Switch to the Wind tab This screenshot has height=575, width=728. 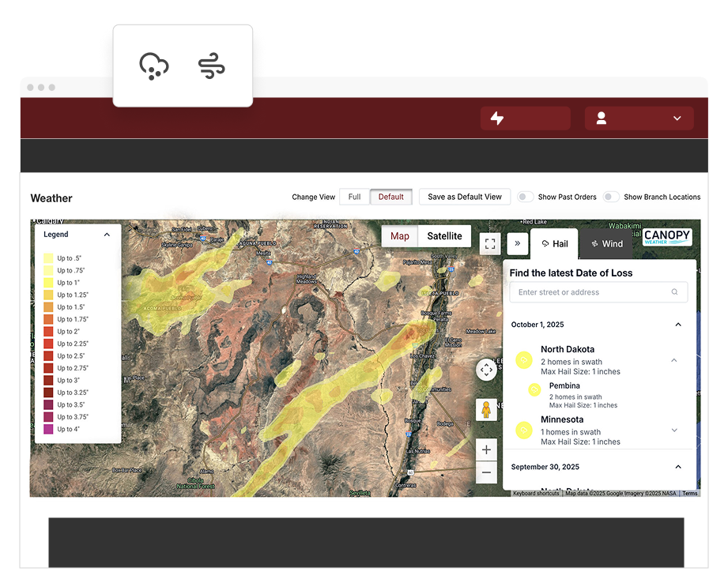click(607, 244)
